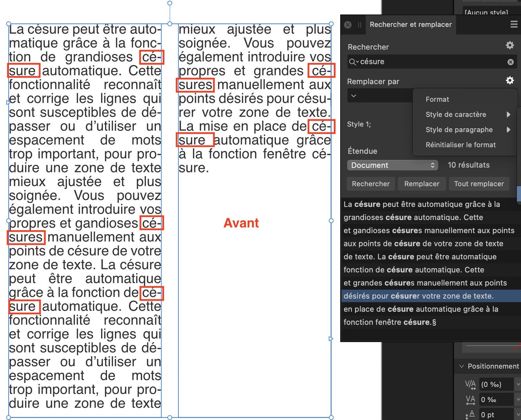The image size is (521, 420).
Task: Click the Style 1; replace format label
Action: tap(359, 124)
